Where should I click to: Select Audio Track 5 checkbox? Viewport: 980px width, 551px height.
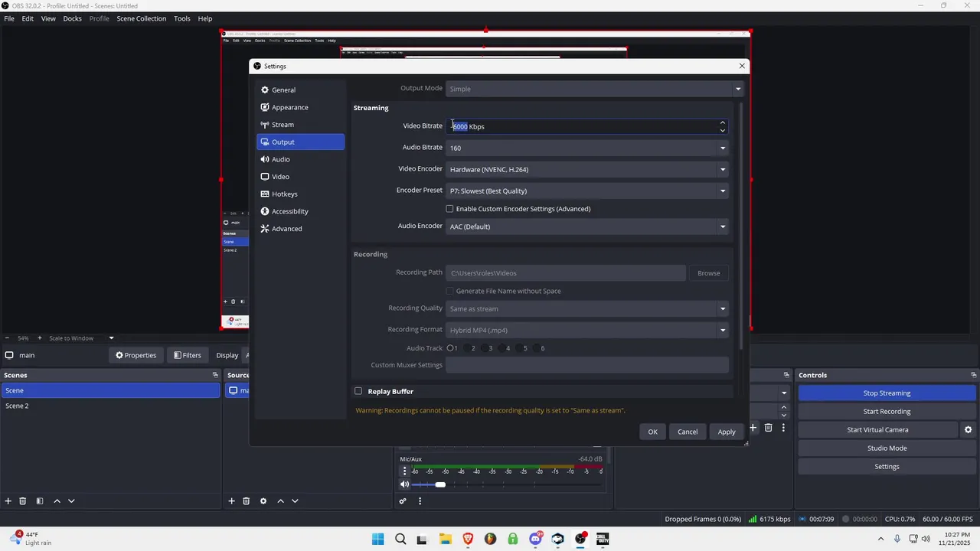click(520, 348)
